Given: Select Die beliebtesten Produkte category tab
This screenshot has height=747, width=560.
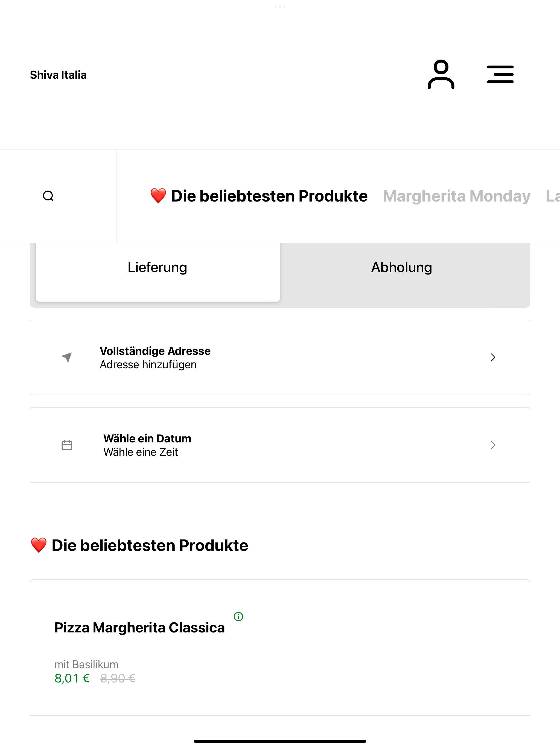Looking at the screenshot, I should [259, 196].
